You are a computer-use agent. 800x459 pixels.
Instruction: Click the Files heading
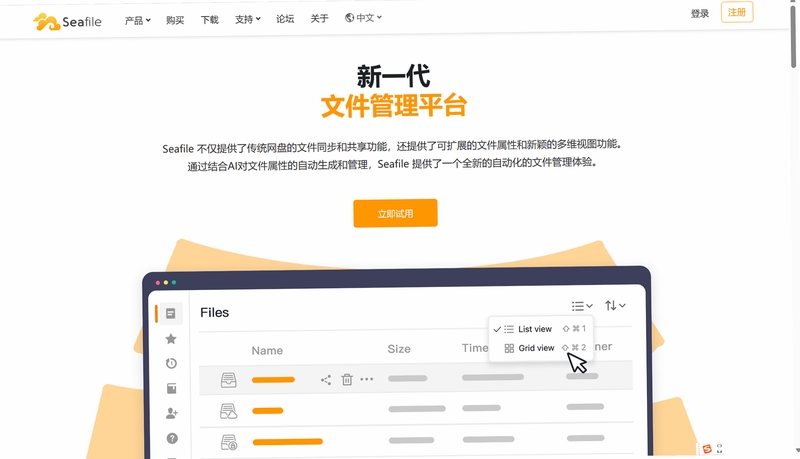point(214,313)
